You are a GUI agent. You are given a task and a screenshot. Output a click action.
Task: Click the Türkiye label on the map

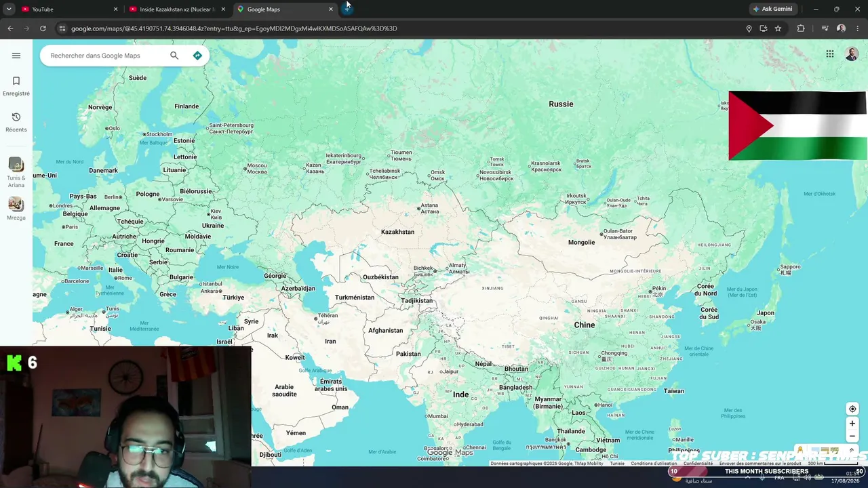[233, 298]
